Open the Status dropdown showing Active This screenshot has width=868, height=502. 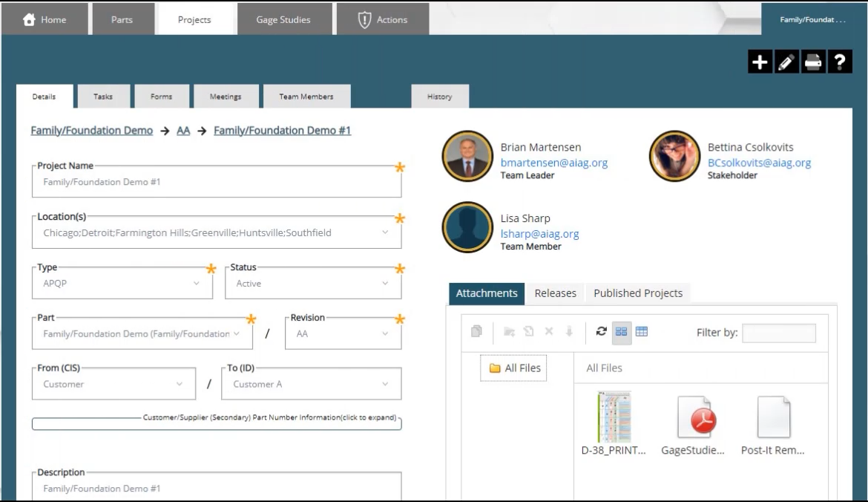312,284
